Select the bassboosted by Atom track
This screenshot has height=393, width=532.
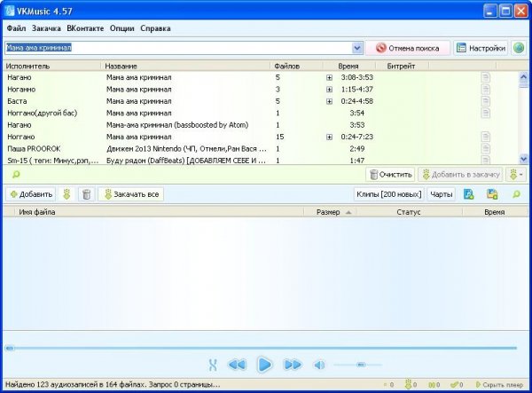(261, 125)
